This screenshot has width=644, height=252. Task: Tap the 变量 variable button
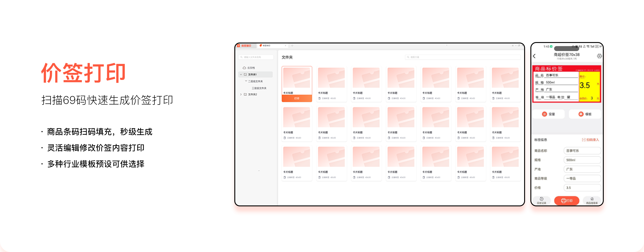(x=549, y=114)
